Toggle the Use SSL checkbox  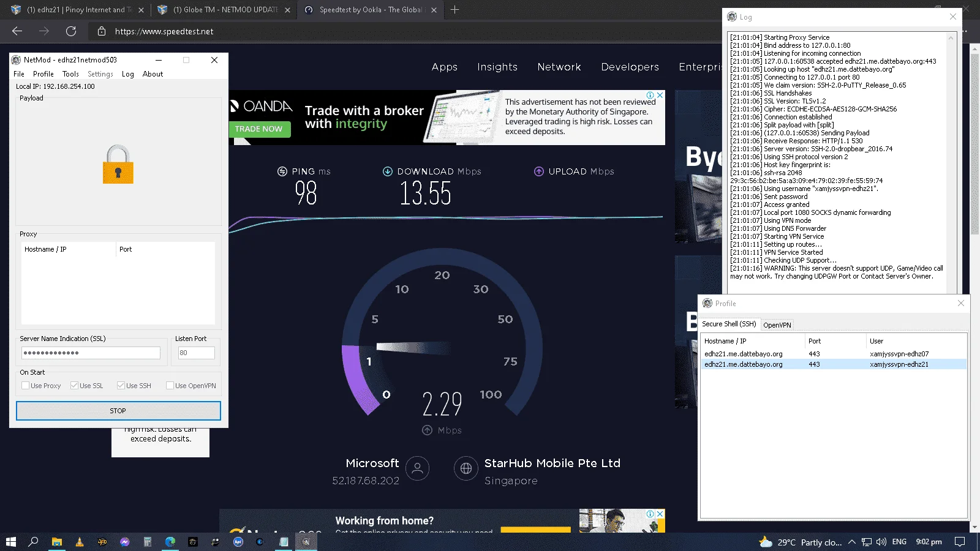point(74,386)
